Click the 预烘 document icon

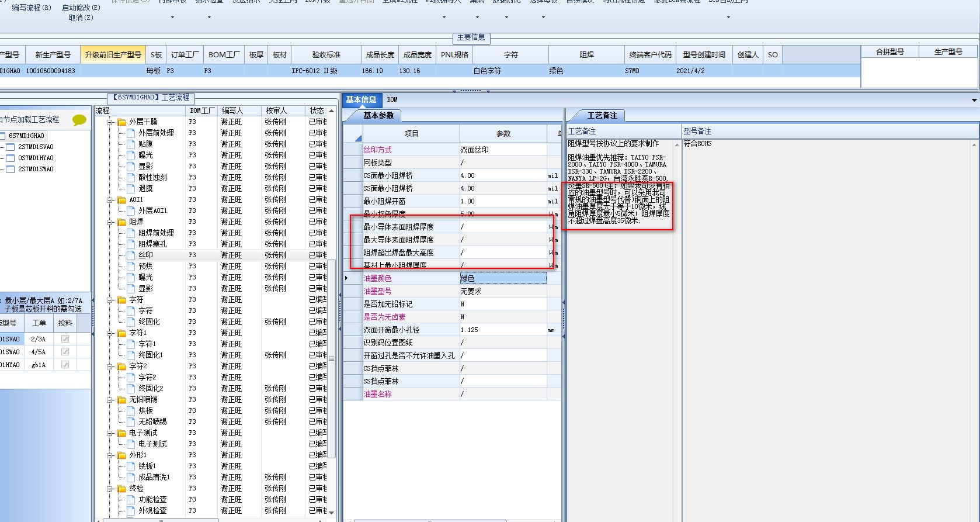pyautogui.click(x=131, y=267)
